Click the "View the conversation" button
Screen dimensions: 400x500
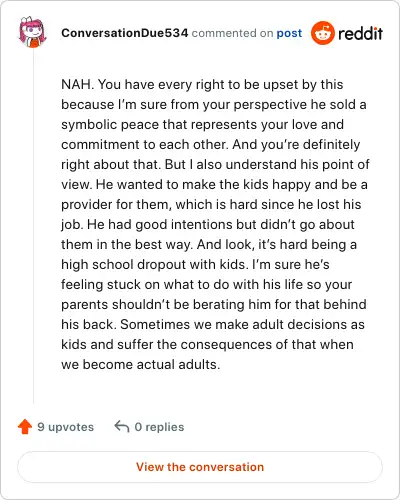click(200, 467)
